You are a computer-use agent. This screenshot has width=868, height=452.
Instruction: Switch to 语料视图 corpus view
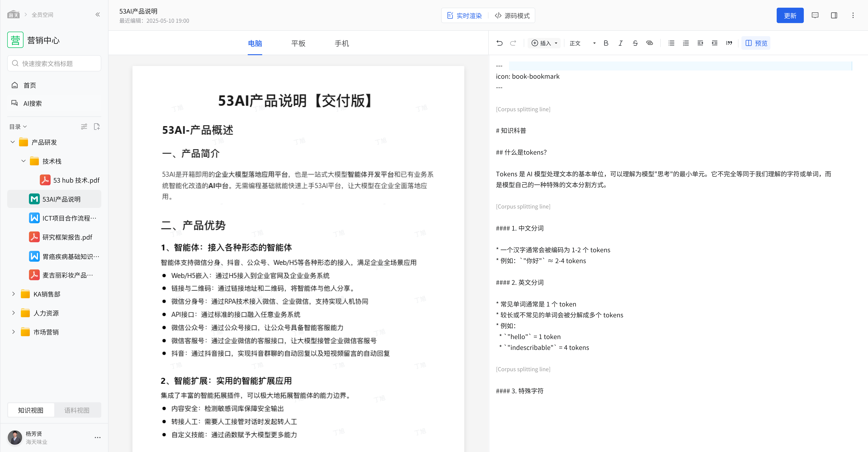tap(77, 410)
